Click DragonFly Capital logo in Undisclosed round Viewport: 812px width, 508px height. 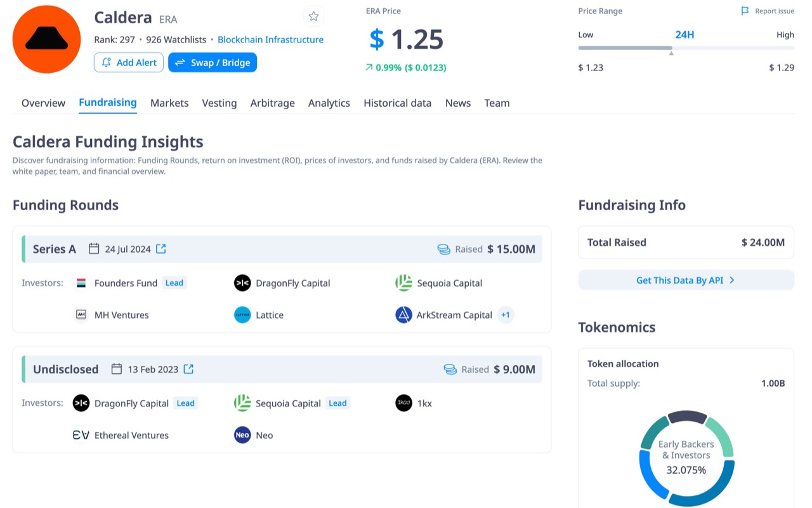81,403
